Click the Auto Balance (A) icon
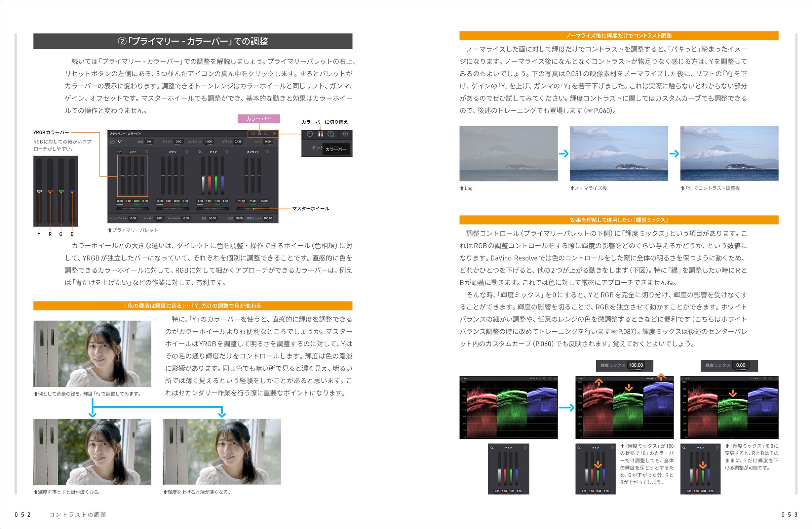The height and width of the screenshot is (529, 812). tap(112, 142)
